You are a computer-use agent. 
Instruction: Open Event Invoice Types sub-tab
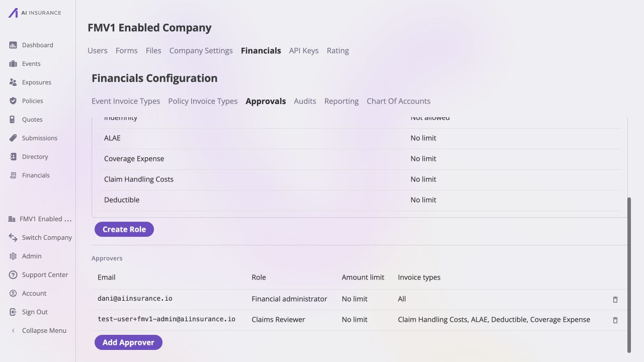pos(126,101)
